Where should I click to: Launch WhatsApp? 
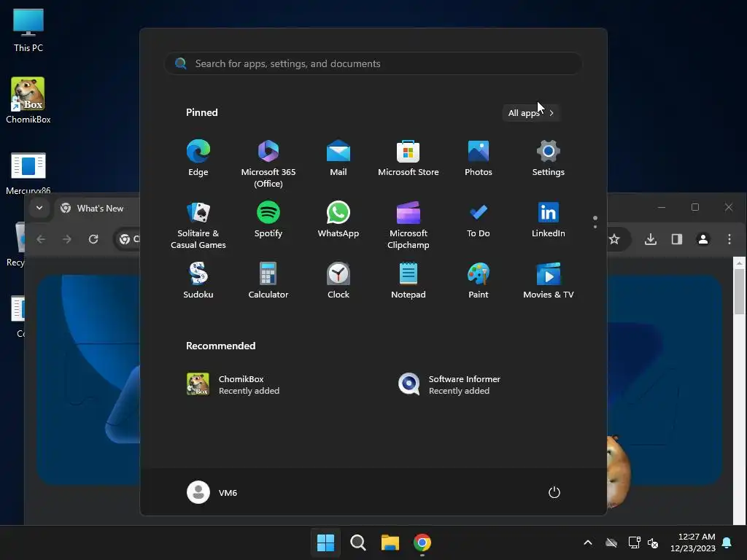point(338,220)
